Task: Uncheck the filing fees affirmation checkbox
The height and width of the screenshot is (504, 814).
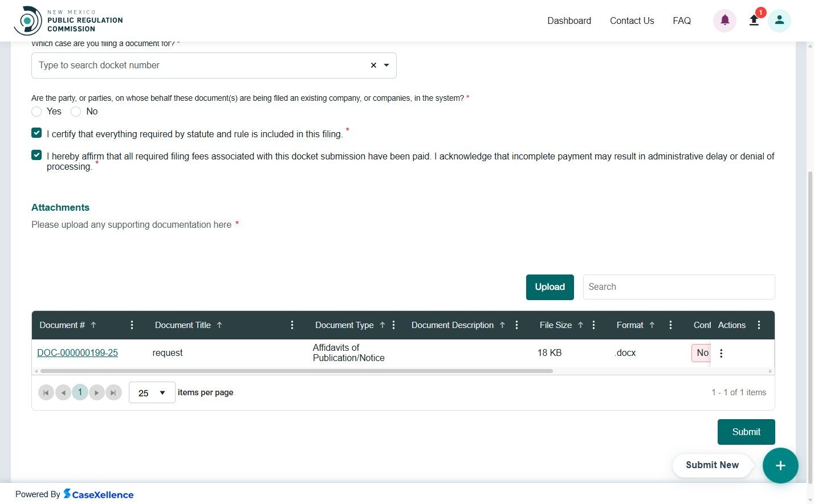Action: pos(36,155)
